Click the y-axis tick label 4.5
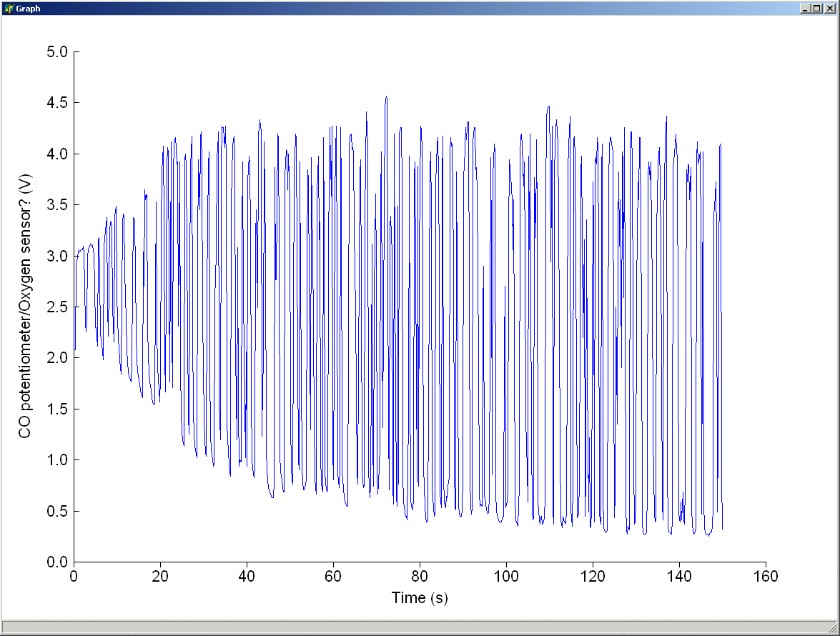This screenshot has width=840, height=636. click(x=57, y=103)
